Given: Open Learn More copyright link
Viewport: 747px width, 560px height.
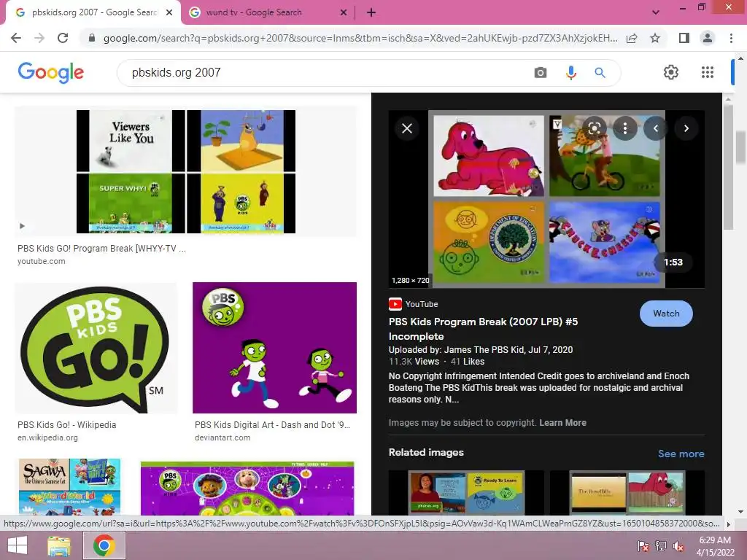Looking at the screenshot, I should coord(562,423).
